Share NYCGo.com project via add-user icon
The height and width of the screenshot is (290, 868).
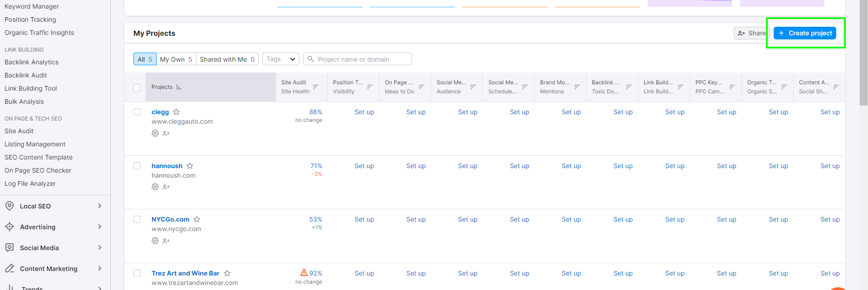pyautogui.click(x=166, y=241)
